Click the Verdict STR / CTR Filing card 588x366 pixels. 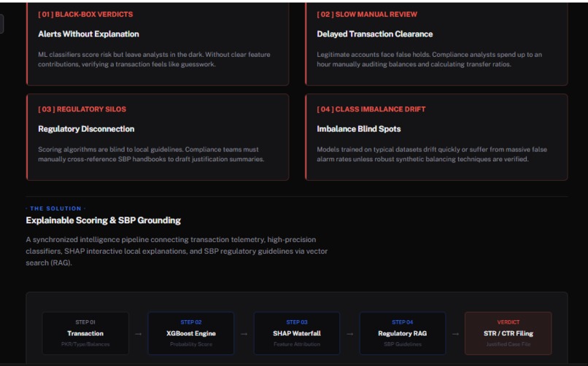[x=508, y=333]
